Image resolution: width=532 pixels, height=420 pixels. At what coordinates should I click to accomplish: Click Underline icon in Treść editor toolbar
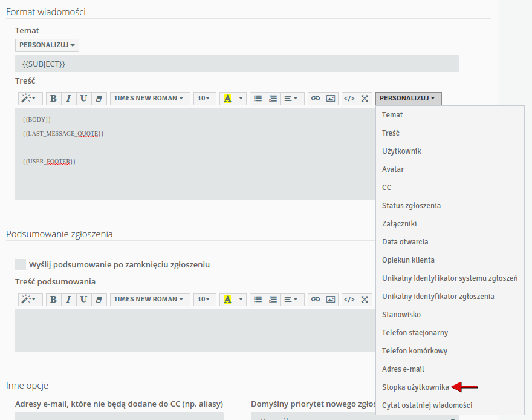point(84,99)
